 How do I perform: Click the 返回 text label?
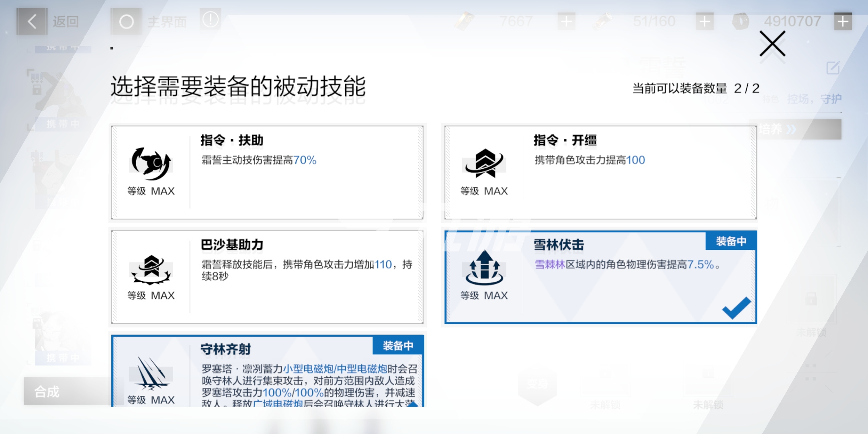pos(66,22)
